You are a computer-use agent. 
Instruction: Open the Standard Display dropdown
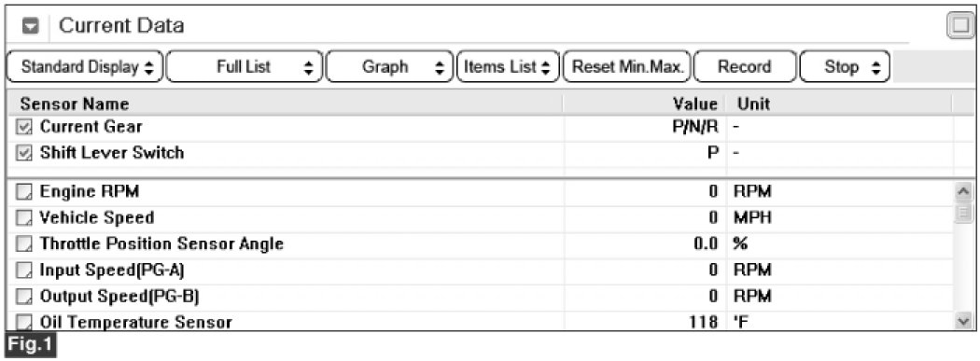pyautogui.click(x=84, y=67)
